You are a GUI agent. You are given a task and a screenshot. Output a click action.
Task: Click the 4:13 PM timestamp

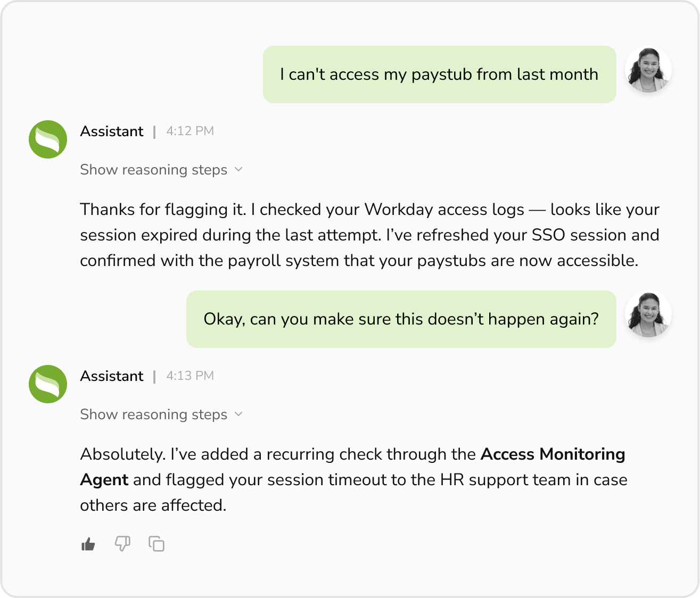tap(190, 376)
